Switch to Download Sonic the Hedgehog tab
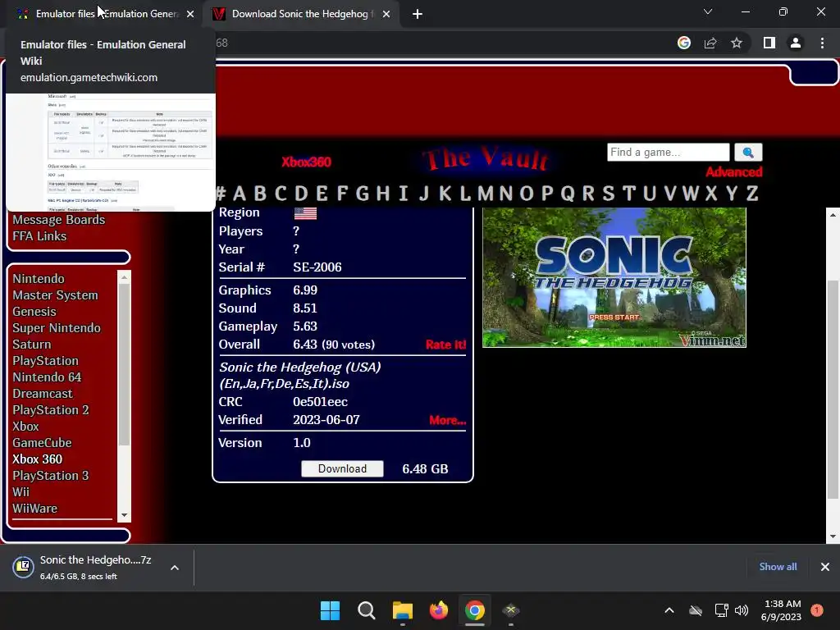 (x=300, y=14)
